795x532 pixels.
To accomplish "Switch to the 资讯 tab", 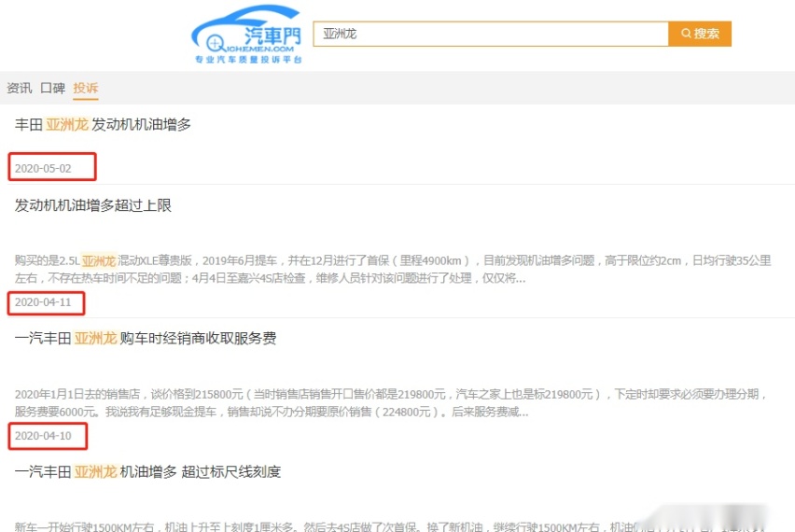I will [x=20, y=89].
